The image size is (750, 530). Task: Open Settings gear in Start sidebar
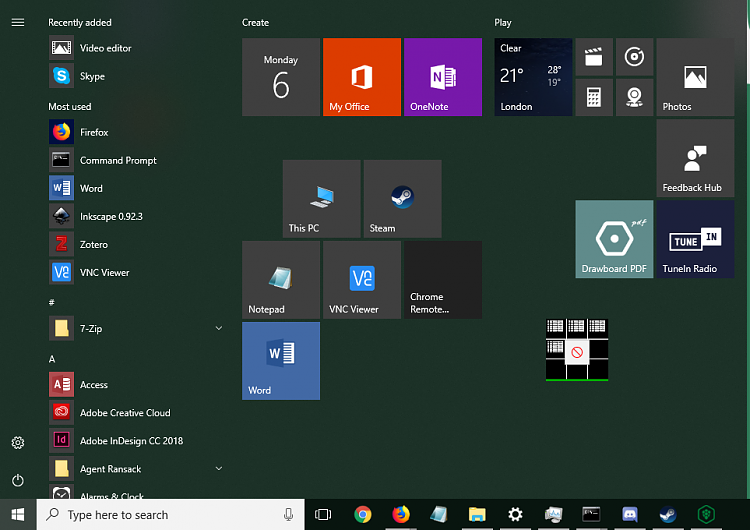click(18, 442)
